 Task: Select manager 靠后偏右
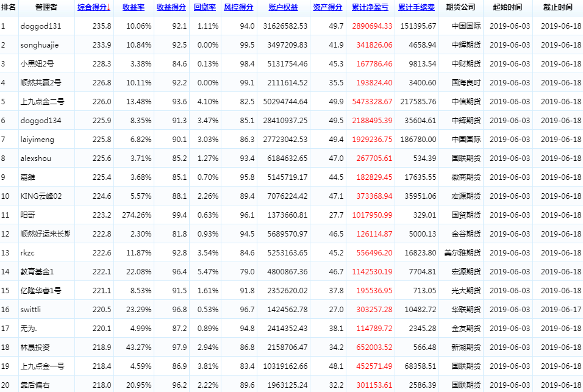point(35,385)
